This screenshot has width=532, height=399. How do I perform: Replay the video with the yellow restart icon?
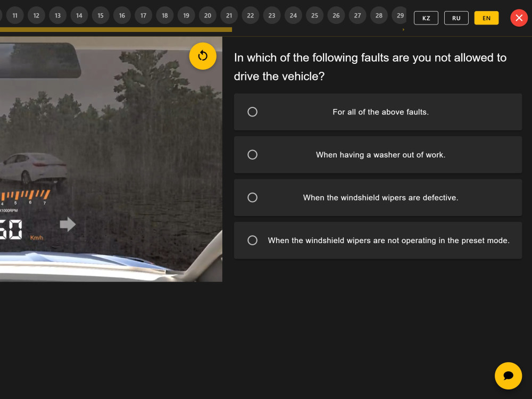pyautogui.click(x=203, y=56)
